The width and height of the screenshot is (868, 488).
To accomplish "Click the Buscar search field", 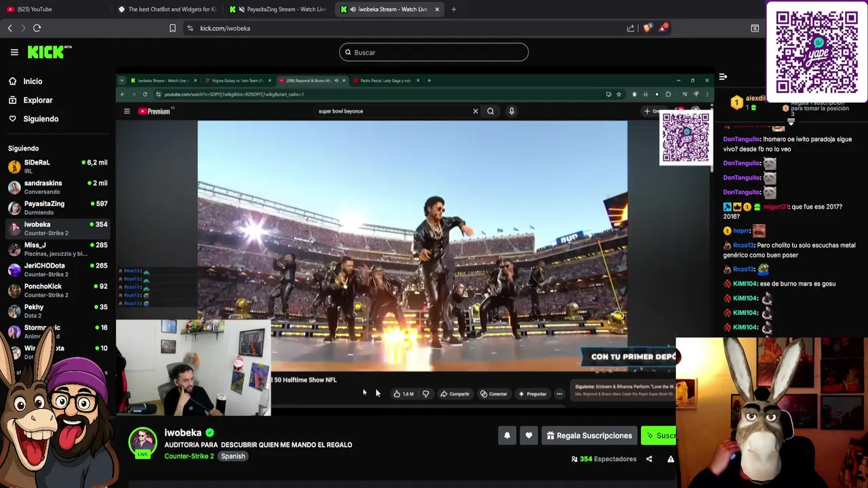I will 434,52.
